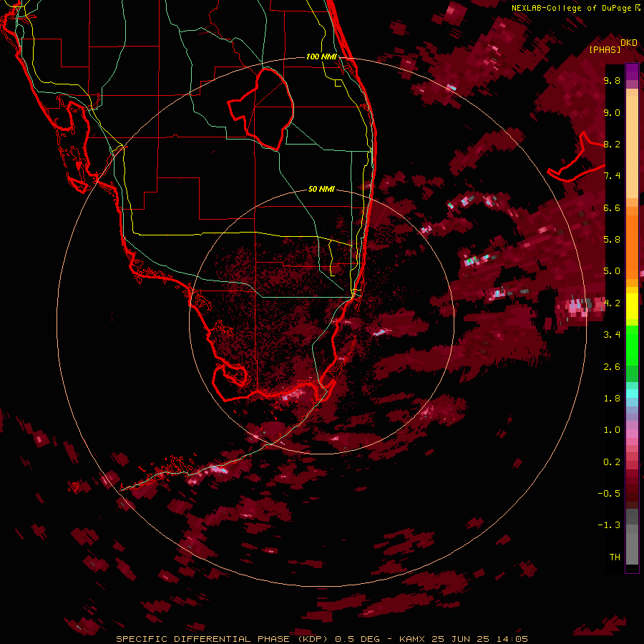Click the DKD legend title
Screen dimensions: 644x644
(x=629, y=43)
